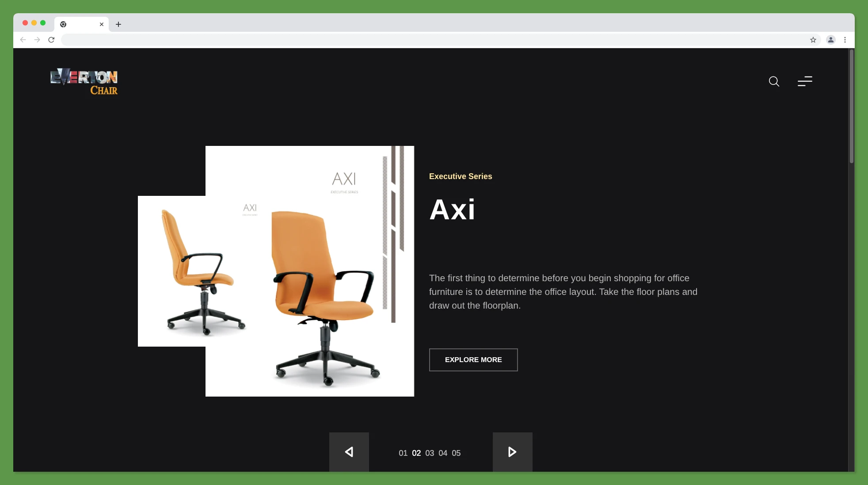Click the browser back arrow

pos(23,39)
